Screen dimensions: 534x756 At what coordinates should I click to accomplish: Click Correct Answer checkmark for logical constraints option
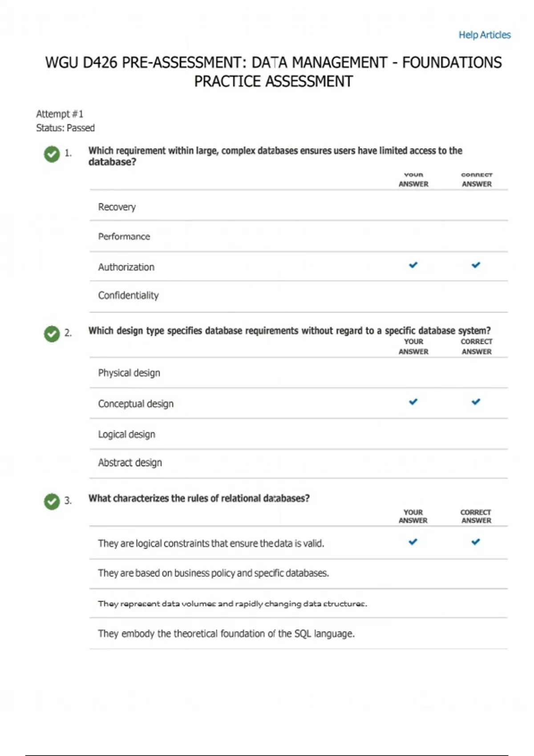coord(476,542)
